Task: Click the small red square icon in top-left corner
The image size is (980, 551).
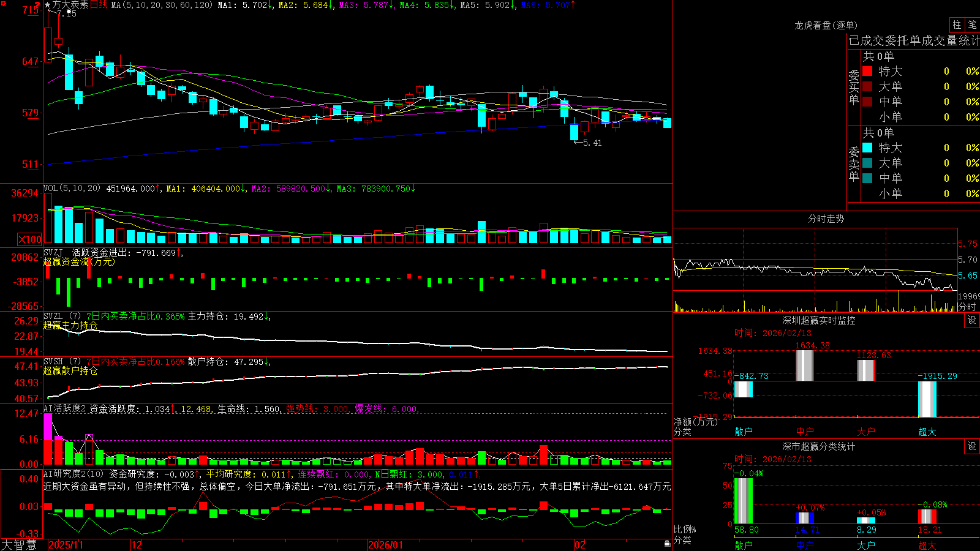Action: [x=2, y=2]
